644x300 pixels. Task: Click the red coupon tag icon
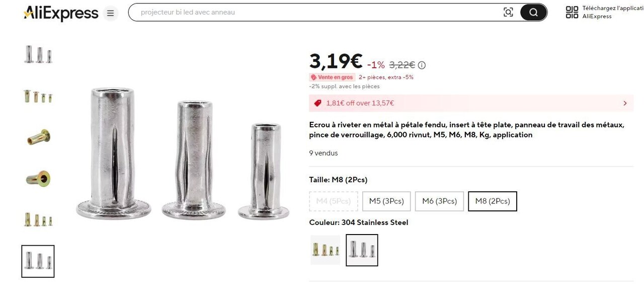click(x=317, y=103)
